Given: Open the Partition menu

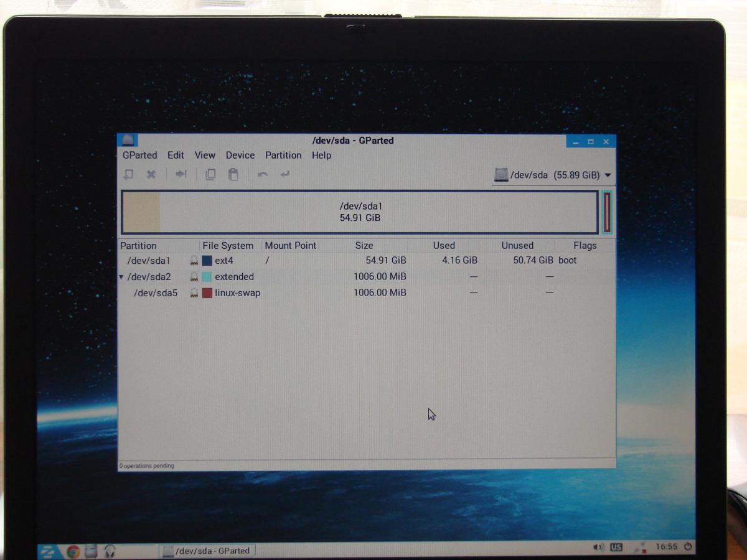Looking at the screenshot, I should 283,156.
